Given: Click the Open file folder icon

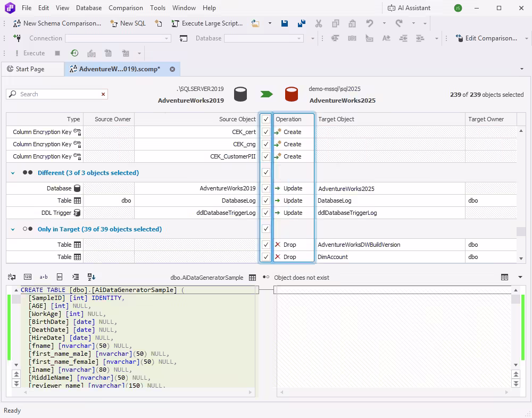Looking at the screenshot, I should coord(255,23).
